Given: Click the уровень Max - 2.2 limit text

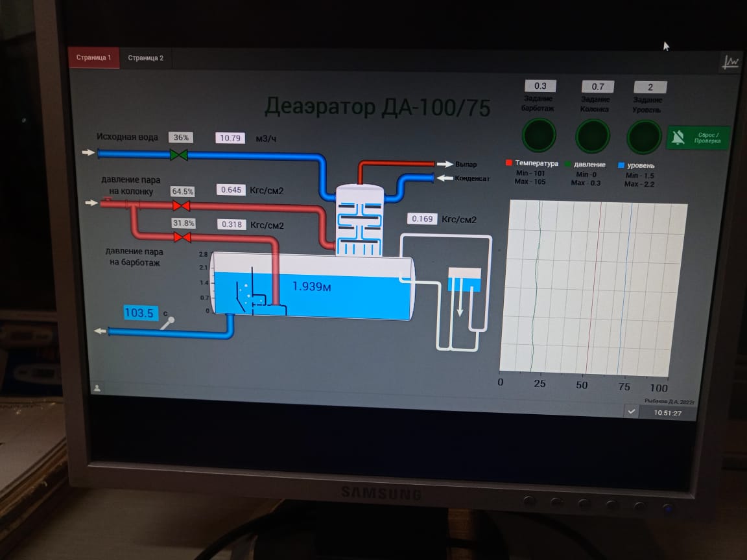Looking at the screenshot, I should point(639,184).
